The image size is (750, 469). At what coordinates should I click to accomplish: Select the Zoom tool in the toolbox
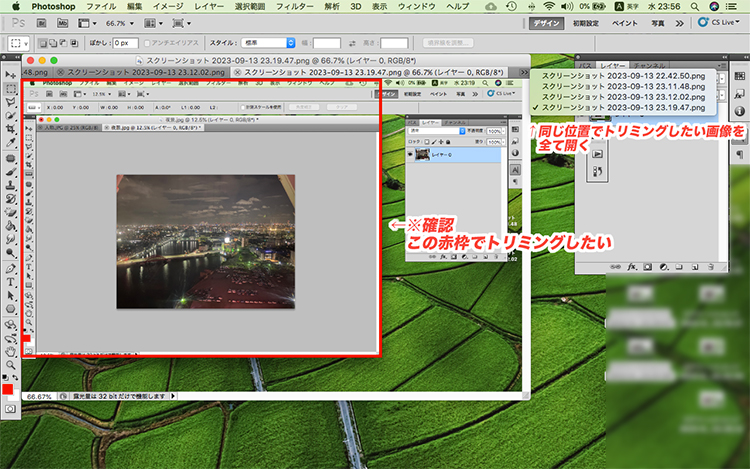[x=10, y=365]
